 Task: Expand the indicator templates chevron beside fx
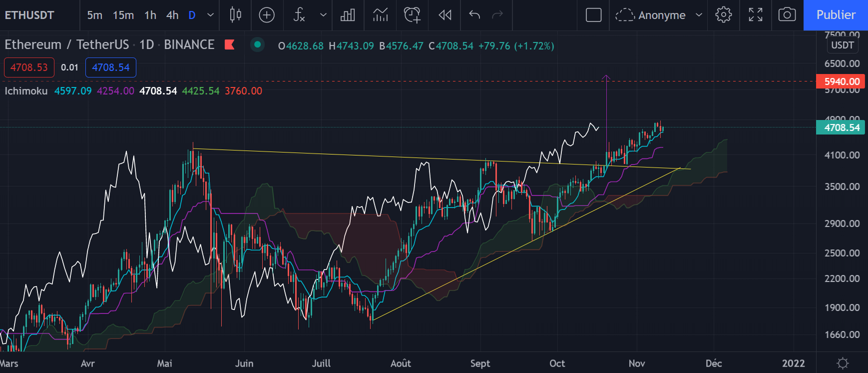point(323,15)
